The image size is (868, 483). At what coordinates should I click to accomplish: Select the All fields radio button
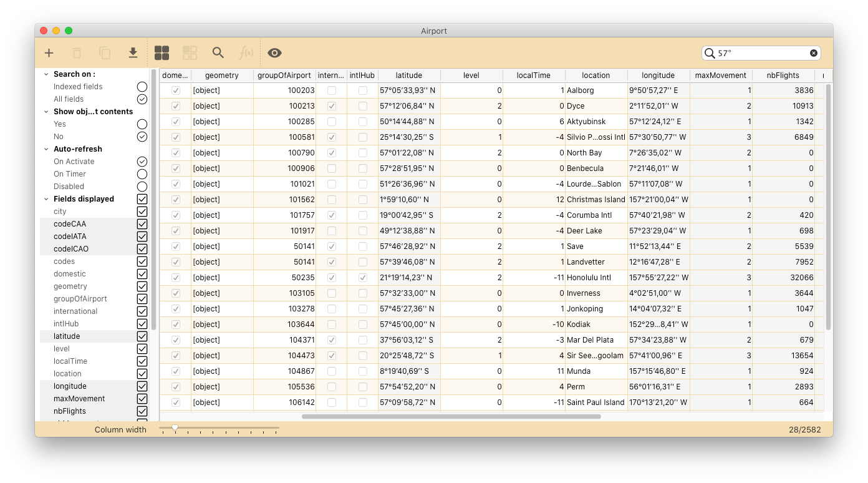tap(142, 99)
